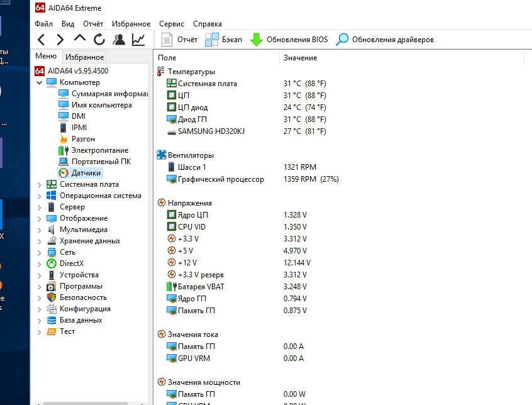Image resolution: width=532 pixels, height=405 pixels.
Task: Expand the Хранение данных tree node
Action: (x=40, y=241)
